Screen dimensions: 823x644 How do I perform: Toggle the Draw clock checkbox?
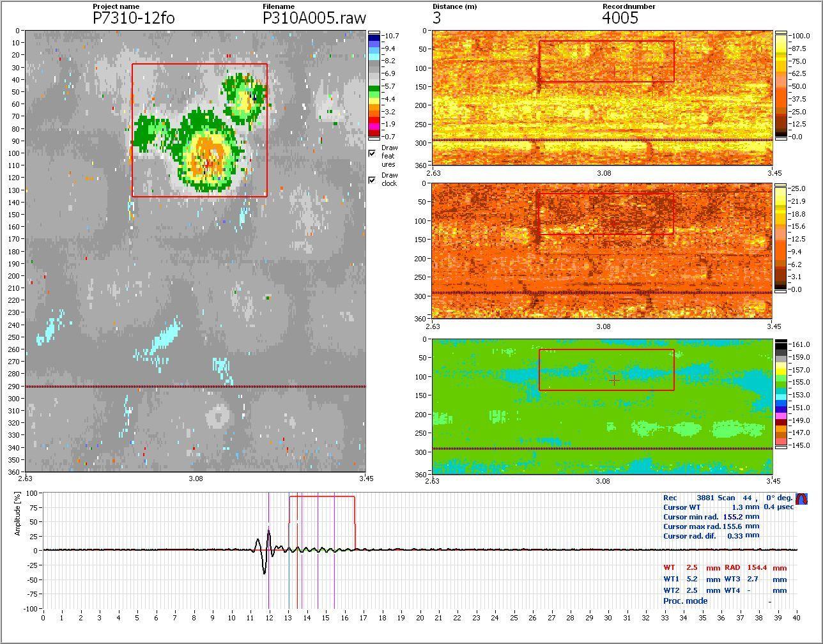372,180
